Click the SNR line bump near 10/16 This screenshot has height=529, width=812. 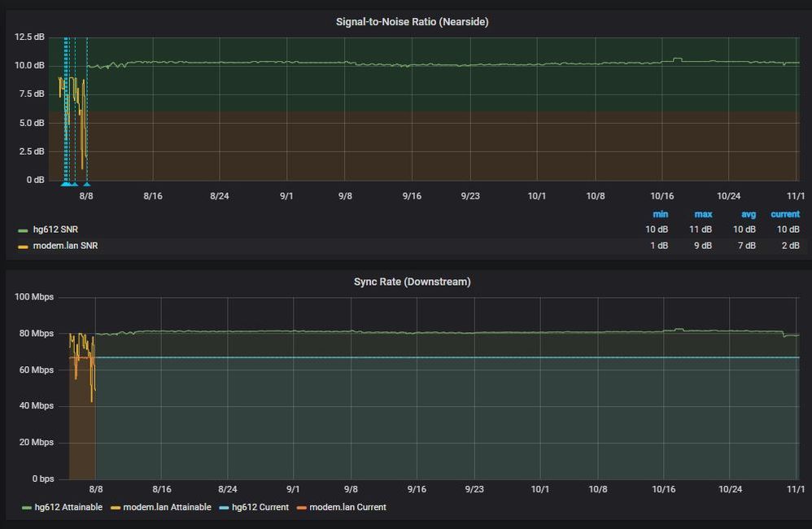[677, 59]
